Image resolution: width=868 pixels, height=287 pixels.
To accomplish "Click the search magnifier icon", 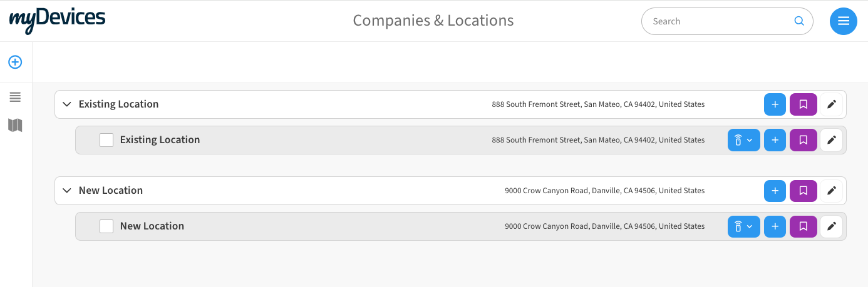I will (799, 21).
